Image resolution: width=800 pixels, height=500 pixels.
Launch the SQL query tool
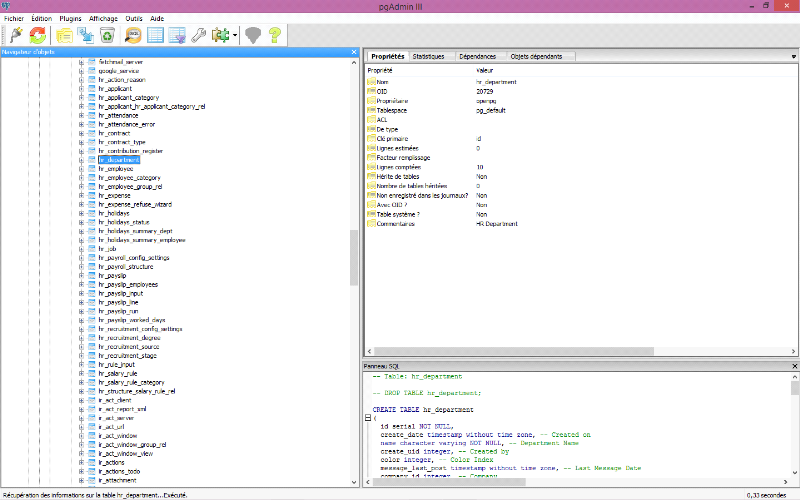[133, 35]
